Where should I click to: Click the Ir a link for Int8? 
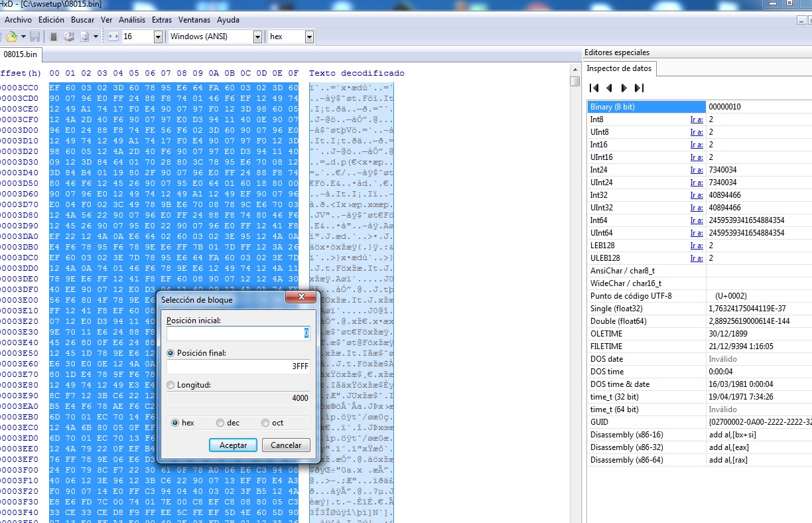(x=696, y=119)
